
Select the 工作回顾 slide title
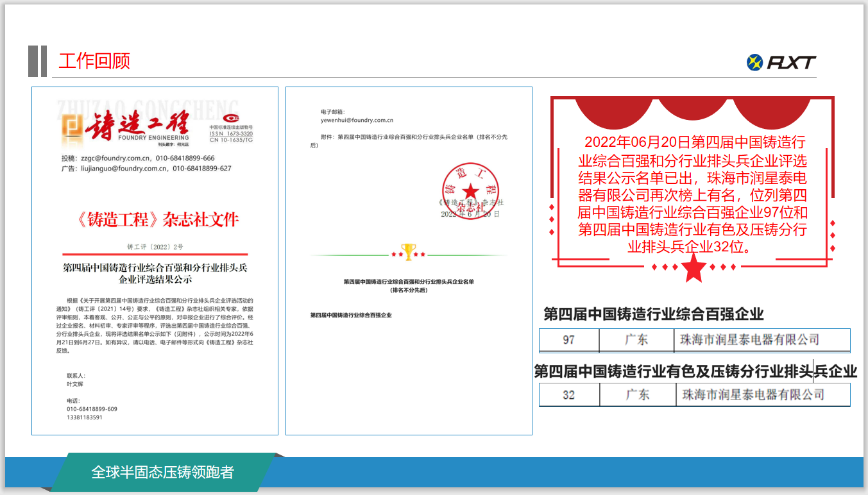tap(94, 61)
